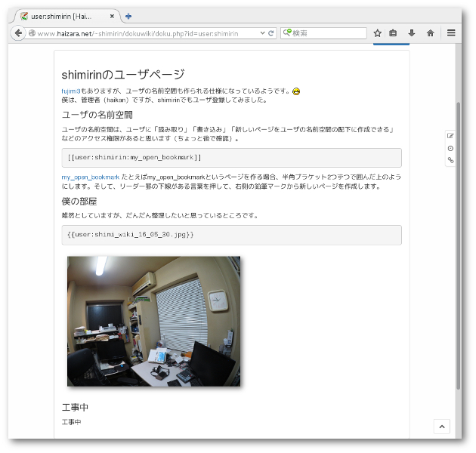Go to browser home page icon
Image resolution: width=476 pixels, height=453 pixels.
[x=430, y=33]
